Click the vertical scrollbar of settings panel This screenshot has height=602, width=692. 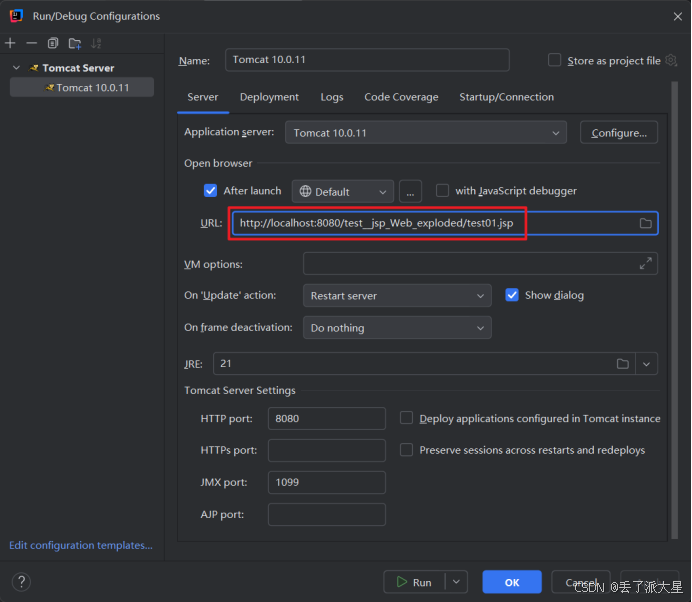coord(674,309)
